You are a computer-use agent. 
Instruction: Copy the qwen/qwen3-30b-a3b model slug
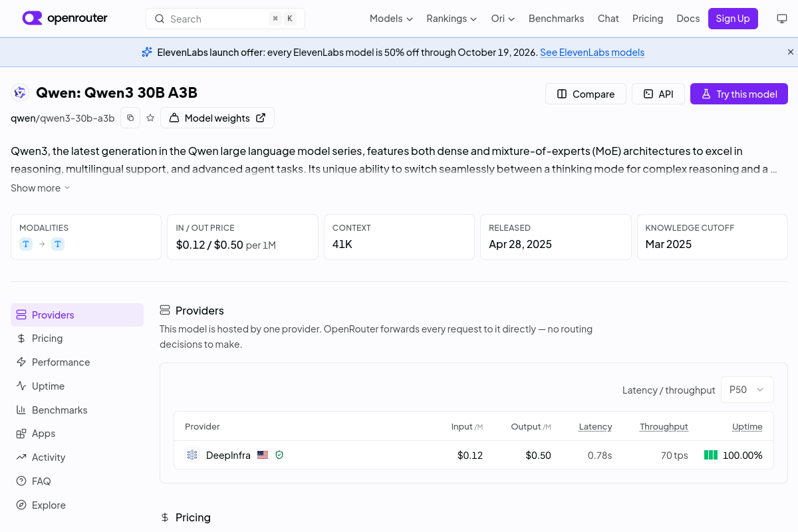click(130, 118)
